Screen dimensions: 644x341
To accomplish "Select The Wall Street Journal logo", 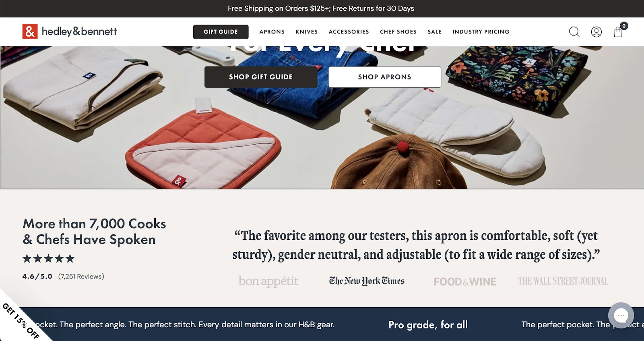I will (x=563, y=281).
